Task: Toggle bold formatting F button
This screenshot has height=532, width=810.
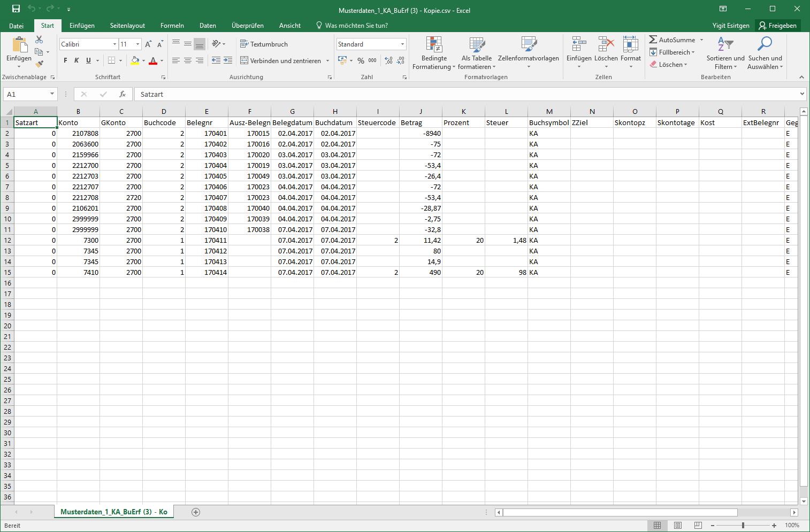Action: point(65,60)
